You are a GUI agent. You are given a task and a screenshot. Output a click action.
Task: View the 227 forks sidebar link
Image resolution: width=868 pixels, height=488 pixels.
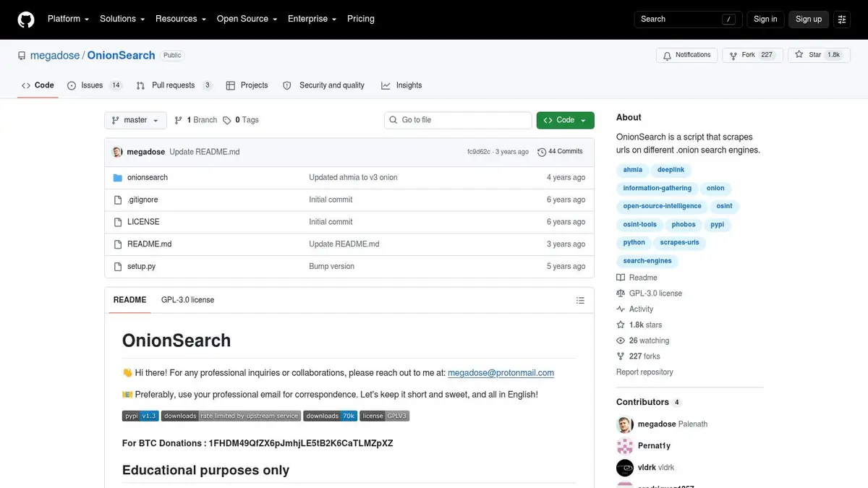pos(638,356)
